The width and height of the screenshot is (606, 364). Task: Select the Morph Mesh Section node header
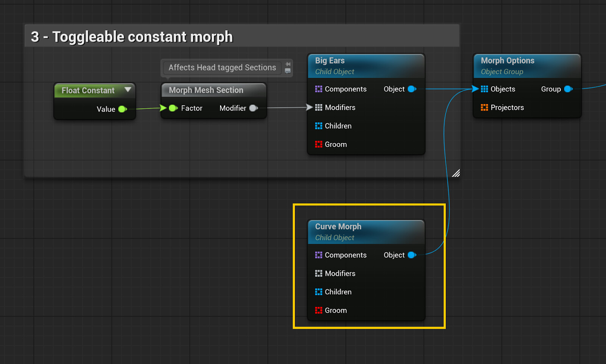coord(214,90)
